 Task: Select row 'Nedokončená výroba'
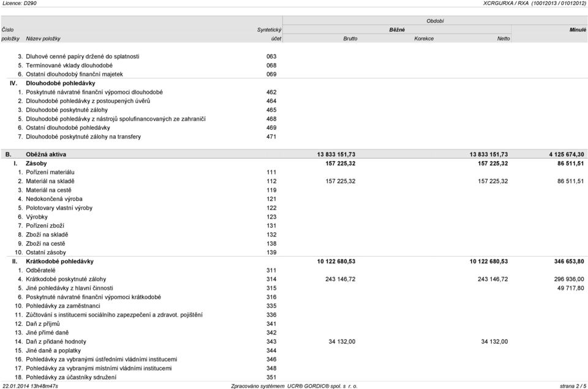294,199
